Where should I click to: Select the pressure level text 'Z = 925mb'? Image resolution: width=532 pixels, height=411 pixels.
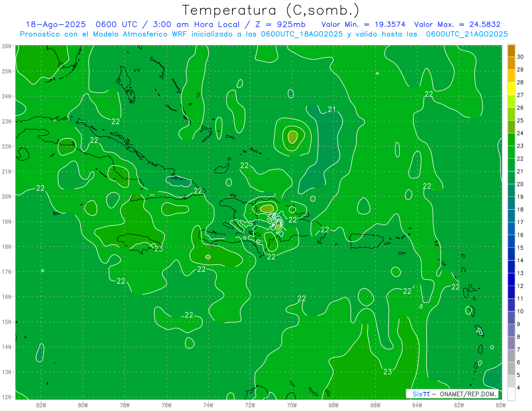coord(280,24)
